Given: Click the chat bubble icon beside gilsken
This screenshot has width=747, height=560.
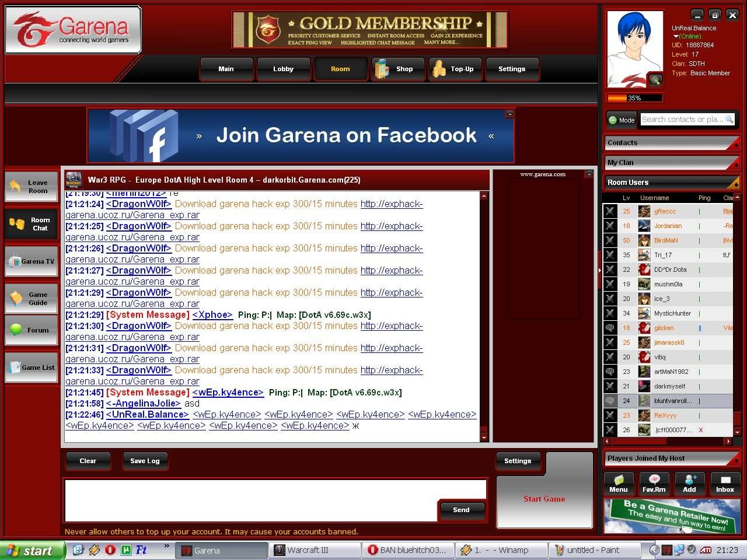Looking at the screenshot, I should (x=610, y=328).
